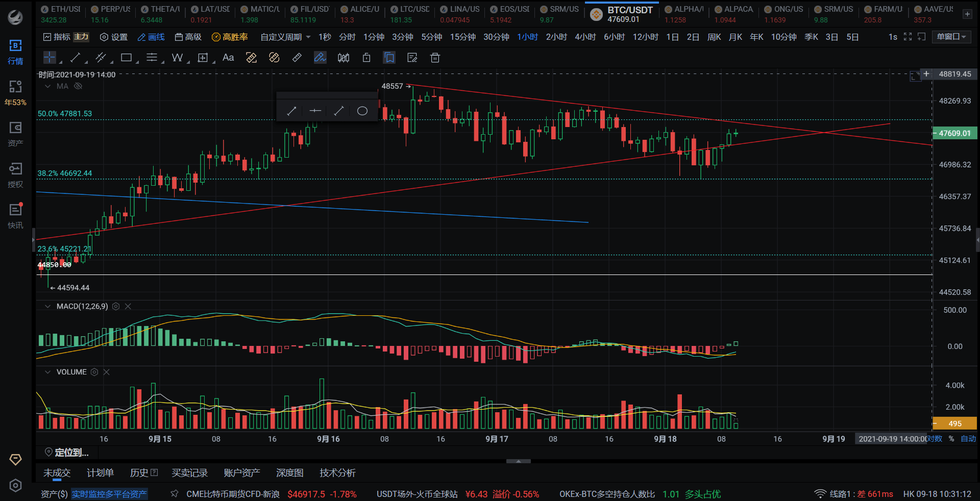
Task: Toggle the 主力 indicator switch
Action: pos(81,37)
